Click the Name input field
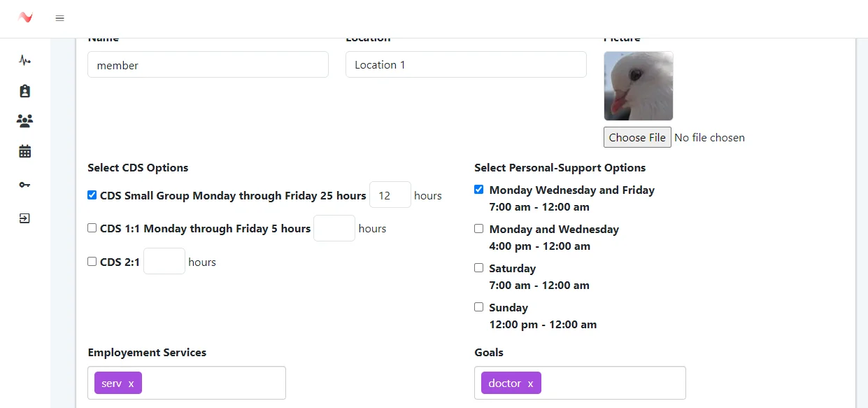The height and width of the screenshot is (408, 868). coord(208,65)
